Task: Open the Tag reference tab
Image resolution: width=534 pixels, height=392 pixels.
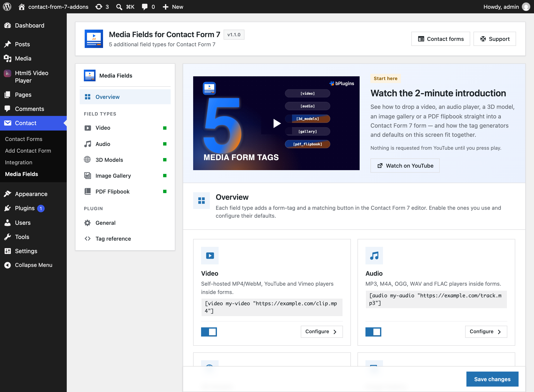Action: tap(125, 239)
